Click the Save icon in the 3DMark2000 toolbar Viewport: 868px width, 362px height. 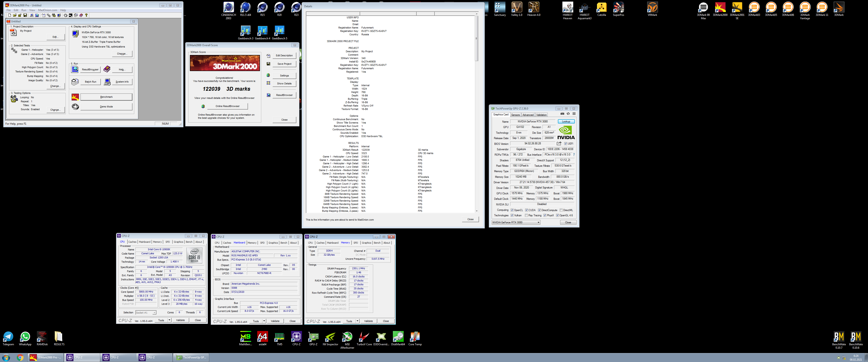25,15
